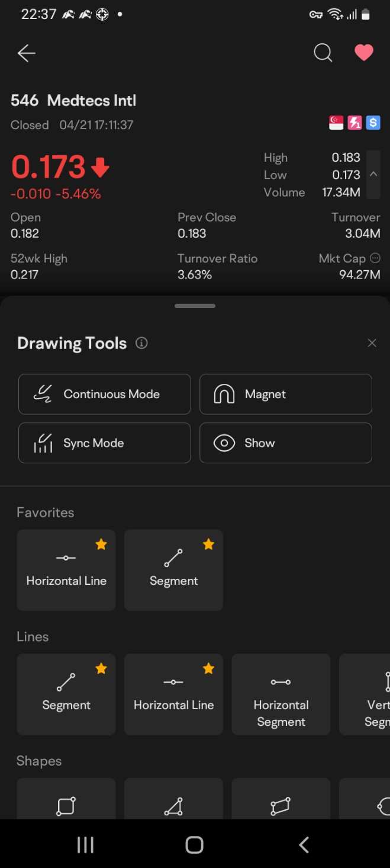390x868 pixels.
Task: Tap the Shapes section heading
Action: [x=39, y=761]
